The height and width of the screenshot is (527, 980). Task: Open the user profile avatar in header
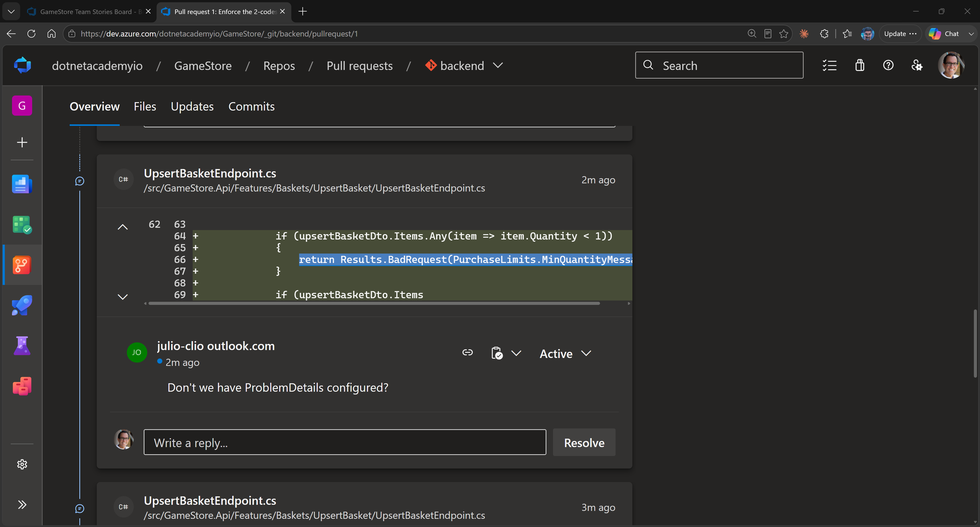click(951, 65)
